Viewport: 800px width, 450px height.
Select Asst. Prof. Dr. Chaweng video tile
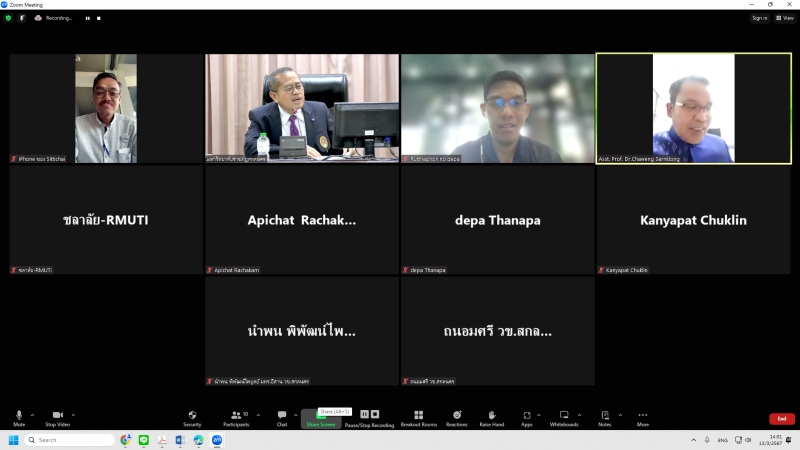tap(693, 108)
